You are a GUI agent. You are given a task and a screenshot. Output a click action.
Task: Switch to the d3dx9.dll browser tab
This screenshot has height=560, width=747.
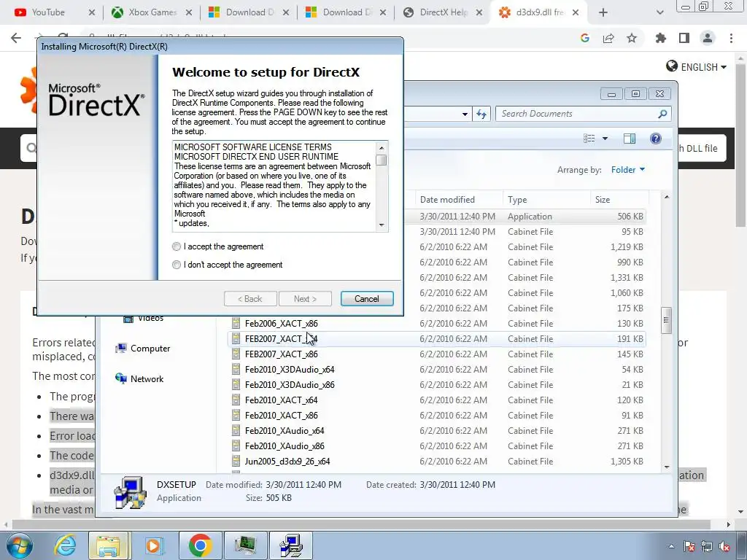point(539,12)
